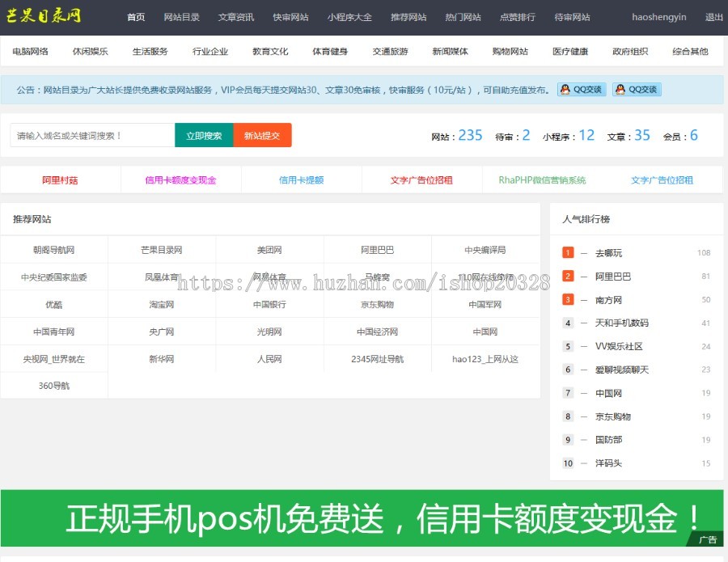This screenshot has width=728, height=562.
Task: Focus the domain or keyword search box
Action: tap(92, 136)
